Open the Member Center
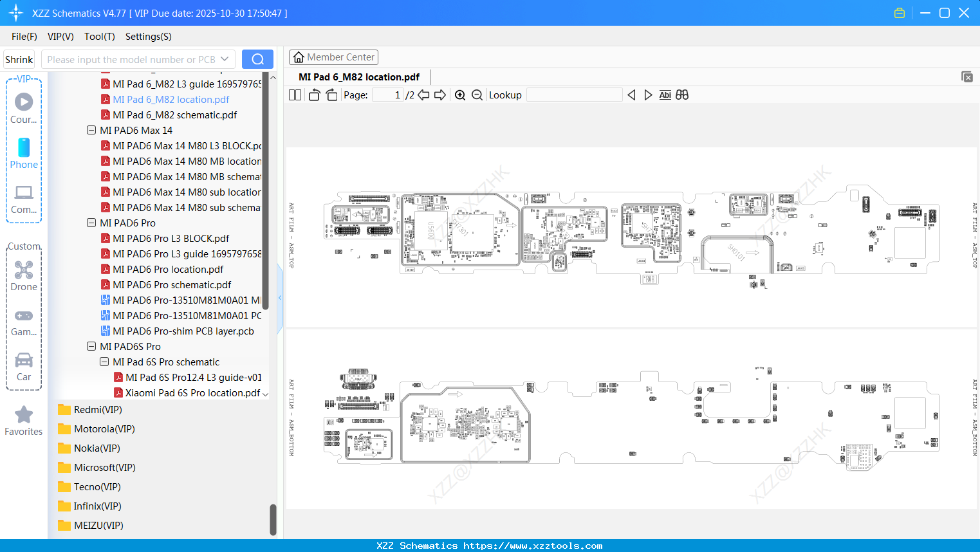The image size is (980, 552). [x=333, y=57]
